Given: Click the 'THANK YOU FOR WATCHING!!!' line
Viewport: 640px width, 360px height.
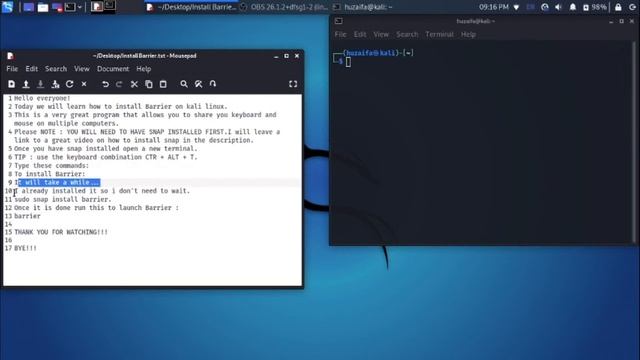Looking at the screenshot, I should tap(61, 232).
